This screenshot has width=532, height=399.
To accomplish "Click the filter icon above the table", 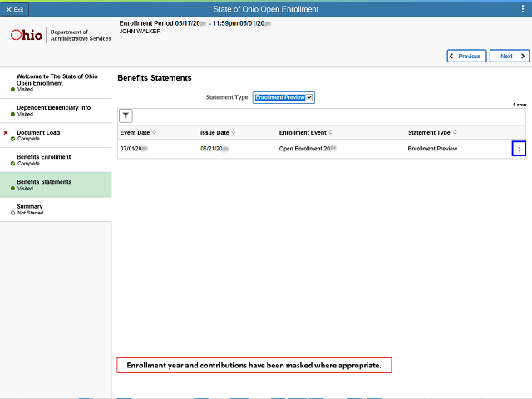I will click(126, 116).
